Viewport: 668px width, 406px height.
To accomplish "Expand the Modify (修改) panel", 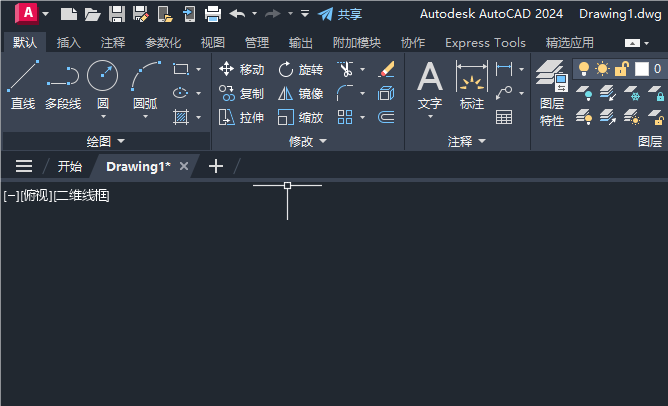I will 308,141.
